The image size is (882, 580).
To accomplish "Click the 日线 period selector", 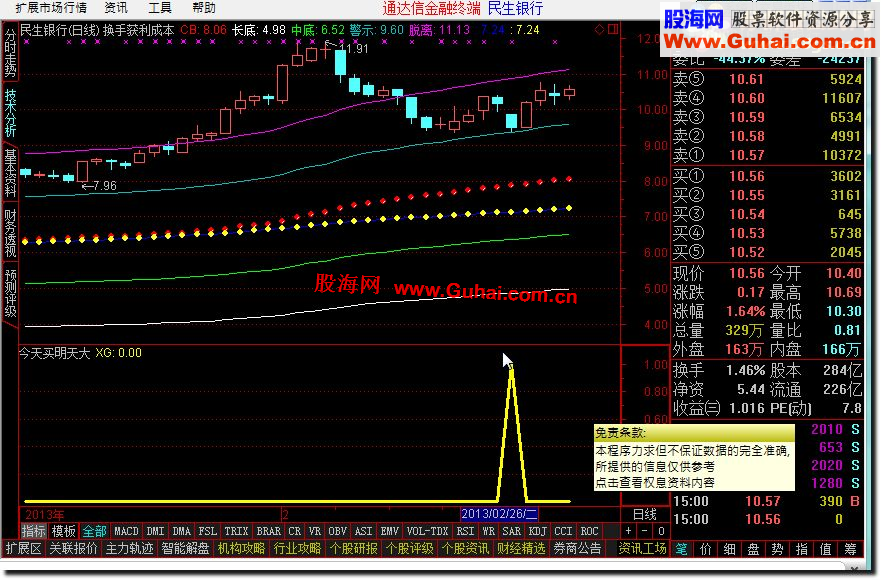I will click(x=645, y=514).
